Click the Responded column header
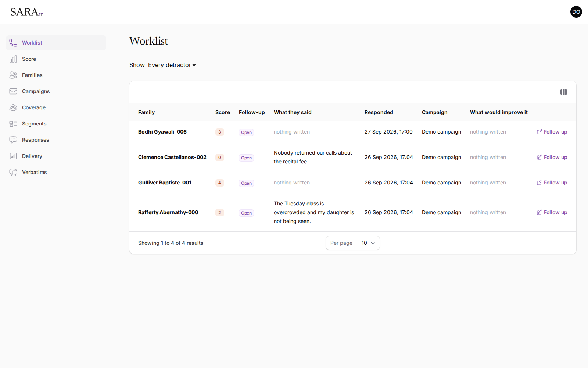 coord(379,112)
